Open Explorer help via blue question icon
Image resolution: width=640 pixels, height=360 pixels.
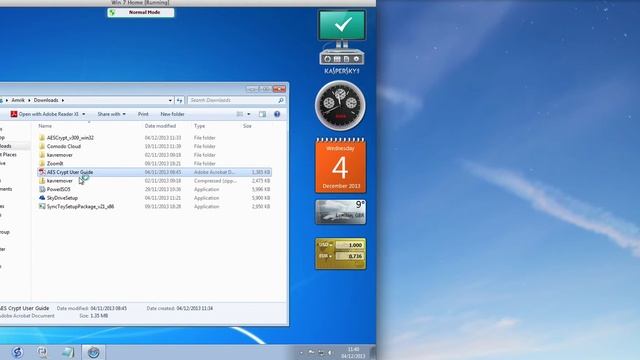[277, 114]
